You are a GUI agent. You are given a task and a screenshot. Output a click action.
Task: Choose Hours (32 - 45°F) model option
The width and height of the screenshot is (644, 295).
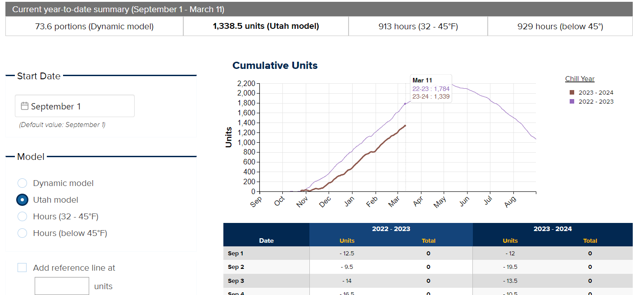point(23,217)
